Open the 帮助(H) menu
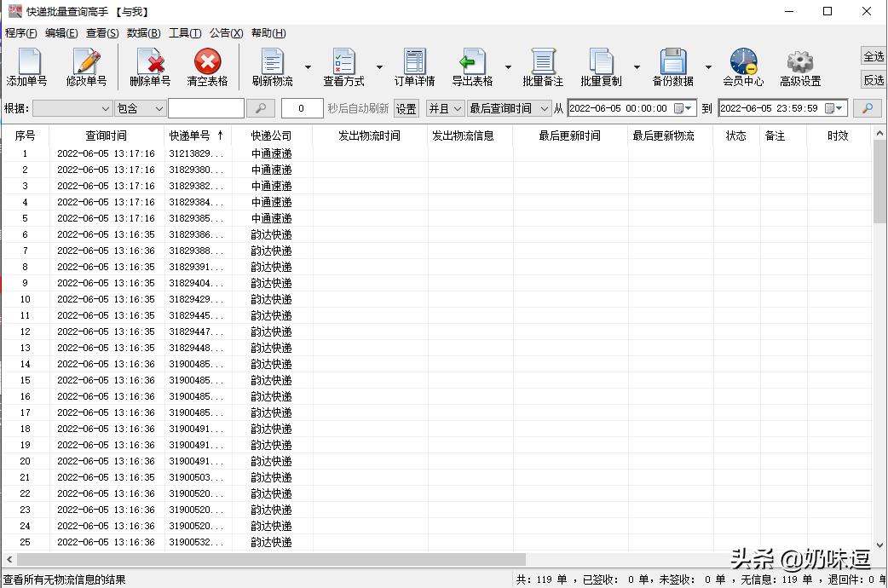This screenshot has height=588, width=888. (267, 32)
